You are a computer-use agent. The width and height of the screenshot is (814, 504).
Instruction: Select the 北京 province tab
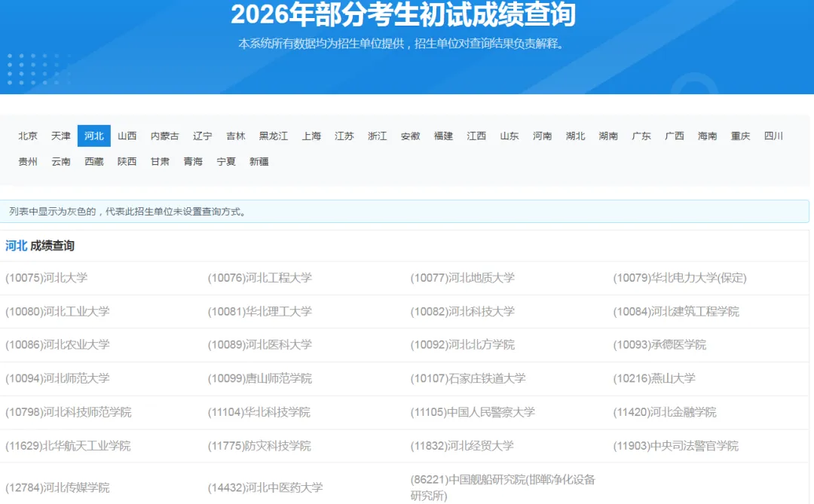tap(28, 136)
